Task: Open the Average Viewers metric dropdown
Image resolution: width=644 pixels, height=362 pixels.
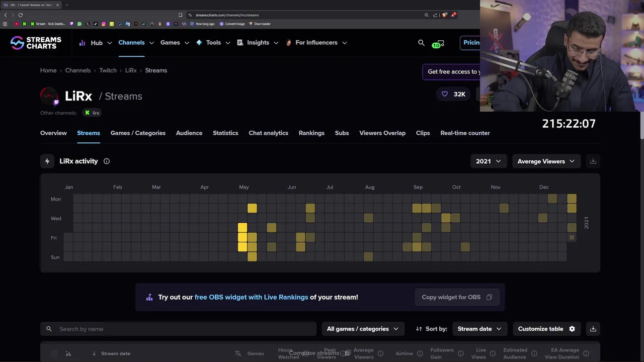Action: tap(546, 161)
